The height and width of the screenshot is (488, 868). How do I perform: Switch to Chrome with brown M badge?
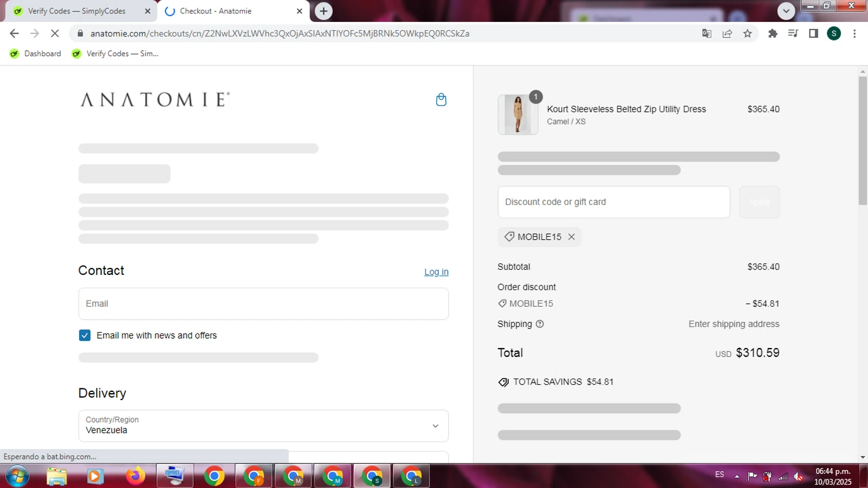tap(293, 476)
